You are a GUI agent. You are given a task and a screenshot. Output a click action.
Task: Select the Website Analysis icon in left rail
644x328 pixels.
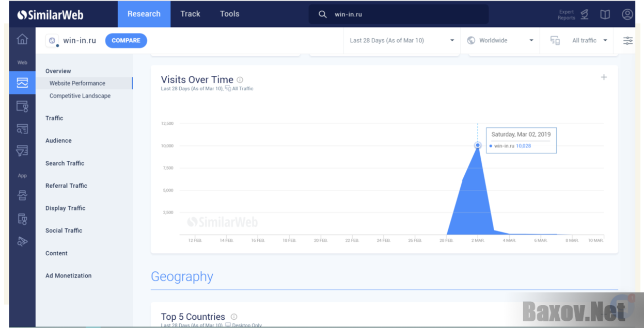coord(22,83)
